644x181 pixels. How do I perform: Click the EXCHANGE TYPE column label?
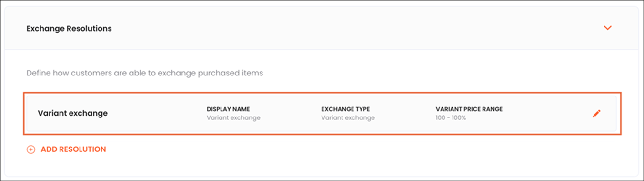(345, 109)
